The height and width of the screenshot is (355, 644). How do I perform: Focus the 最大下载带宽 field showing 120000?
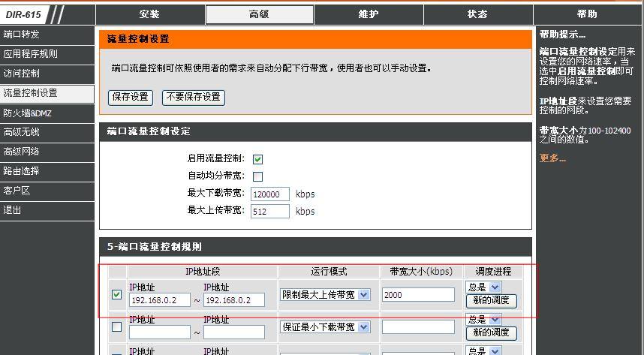(270, 194)
